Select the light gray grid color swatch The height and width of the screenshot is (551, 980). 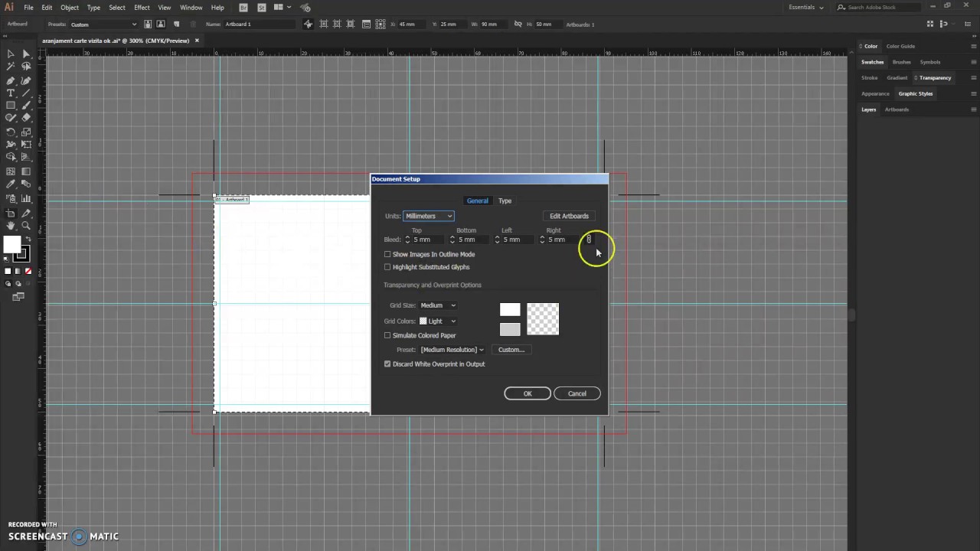510,329
